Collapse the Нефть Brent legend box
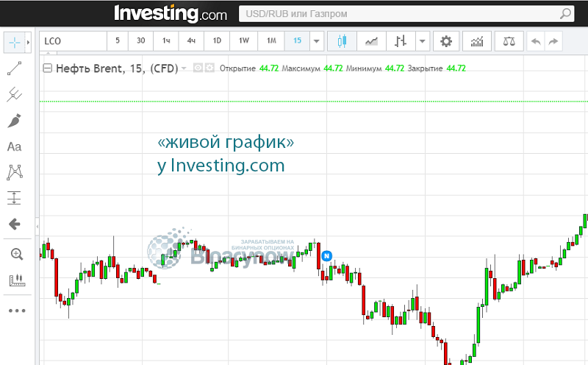The height and width of the screenshot is (365, 588). tap(47, 68)
